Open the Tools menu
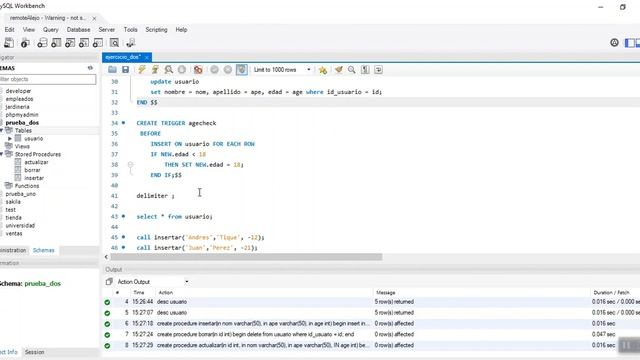Viewport: 640px width, 360px height. (130, 30)
